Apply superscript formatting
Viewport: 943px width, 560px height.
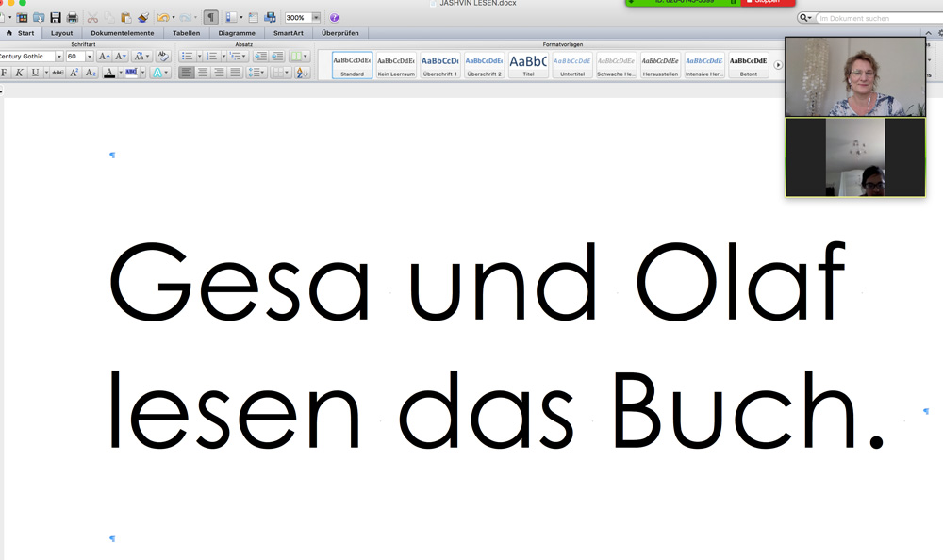pyautogui.click(x=74, y=73)
